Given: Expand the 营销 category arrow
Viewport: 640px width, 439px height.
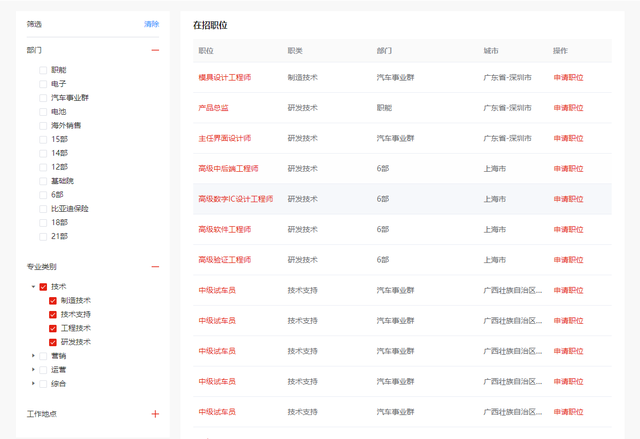Looking at the screenshot, I should (x=33, y=356).
